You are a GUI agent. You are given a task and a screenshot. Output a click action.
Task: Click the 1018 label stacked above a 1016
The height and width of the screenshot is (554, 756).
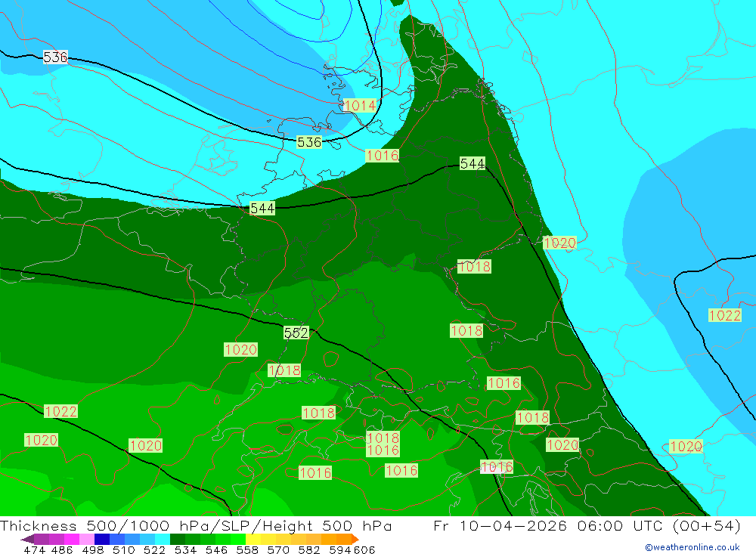click(383, 438)
